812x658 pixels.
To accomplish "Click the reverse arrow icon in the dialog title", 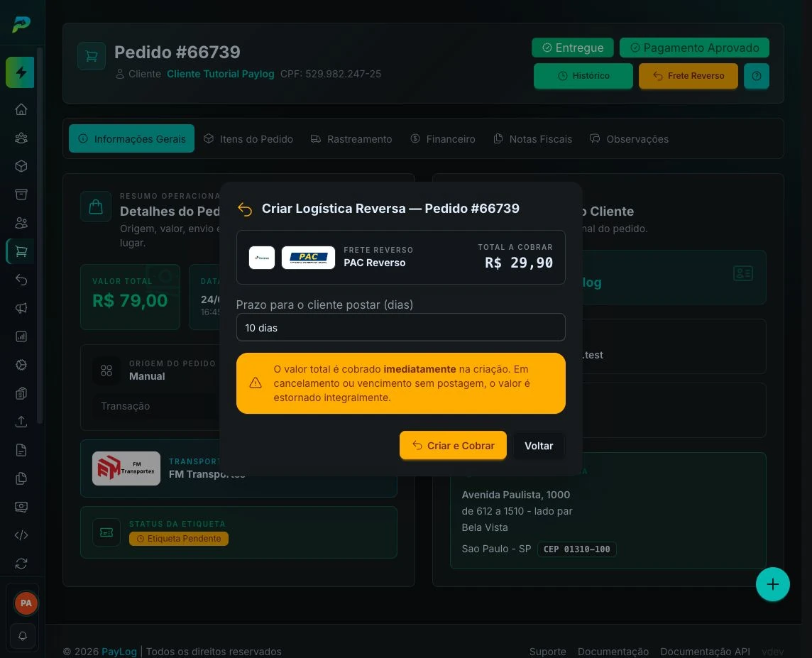I will [245, 209].
